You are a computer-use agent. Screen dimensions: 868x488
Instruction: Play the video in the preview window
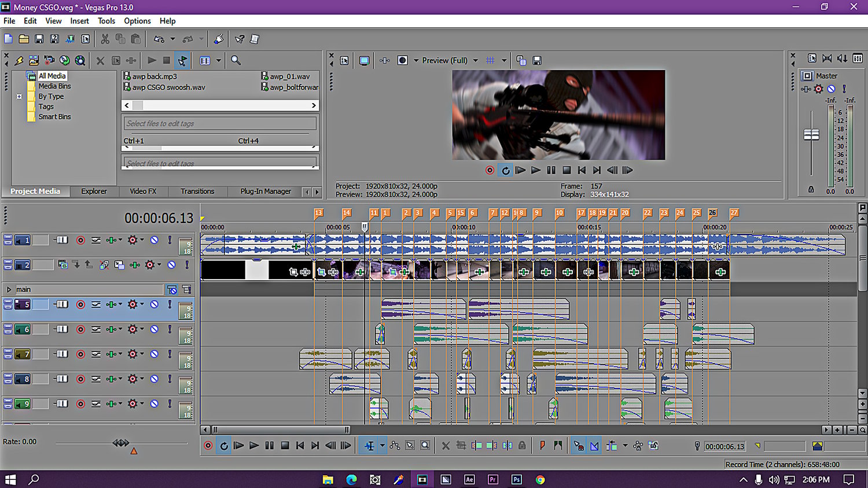point(536,170)
